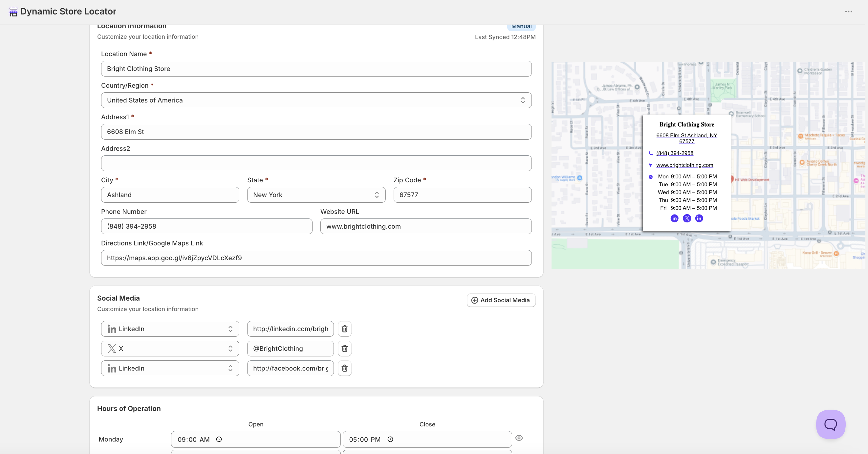Toggle Monday hours visibility eye icon

click(519, 438)
